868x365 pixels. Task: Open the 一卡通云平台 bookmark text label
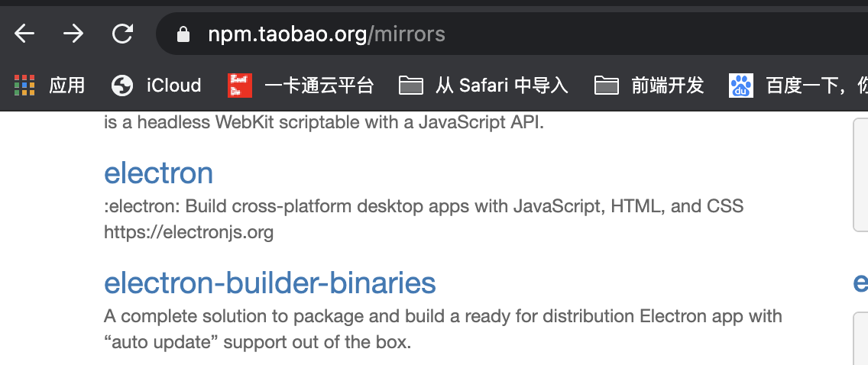point(319,85)
